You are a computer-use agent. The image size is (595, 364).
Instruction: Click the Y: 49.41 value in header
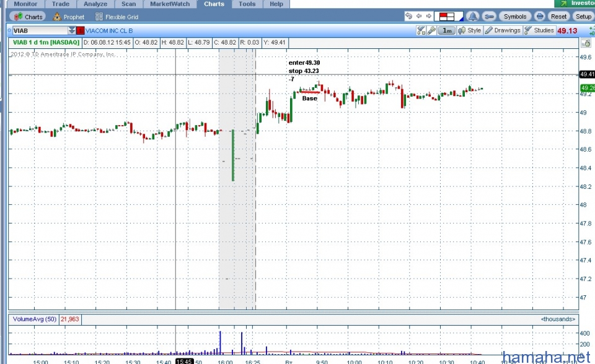pyautogui.click(x=274, y=43)
